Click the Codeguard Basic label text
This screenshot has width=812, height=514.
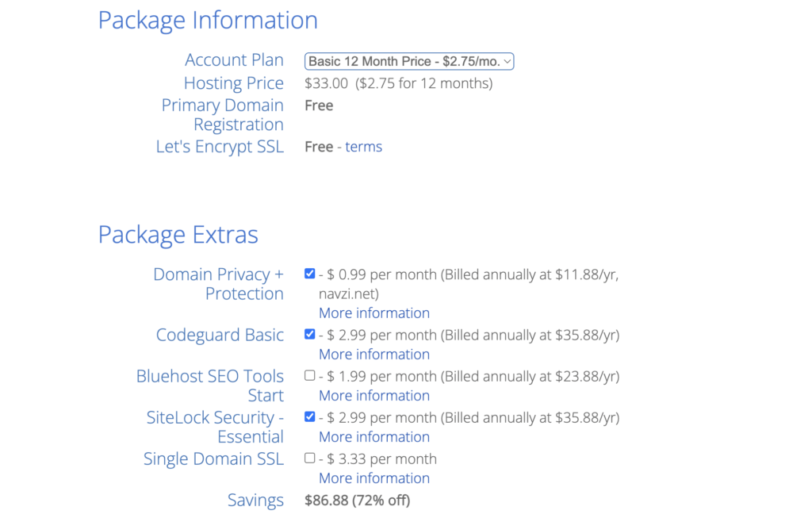[220, 335]
